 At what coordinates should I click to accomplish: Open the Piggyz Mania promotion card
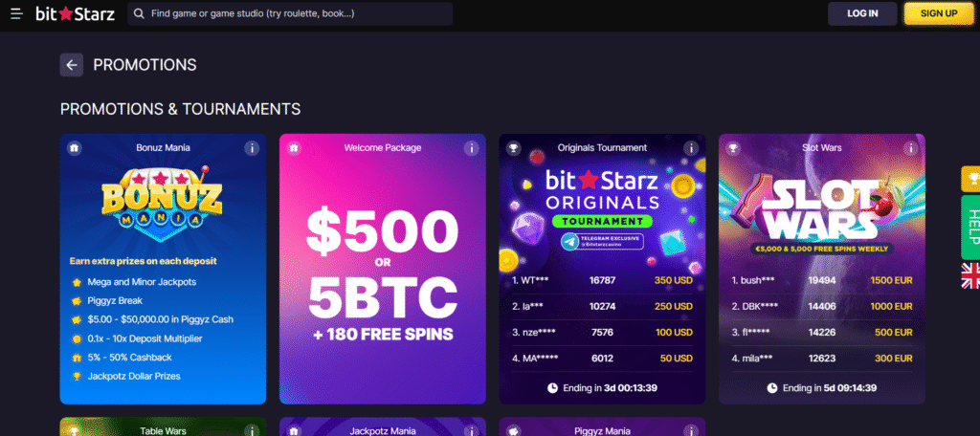(x=602, y=428)
